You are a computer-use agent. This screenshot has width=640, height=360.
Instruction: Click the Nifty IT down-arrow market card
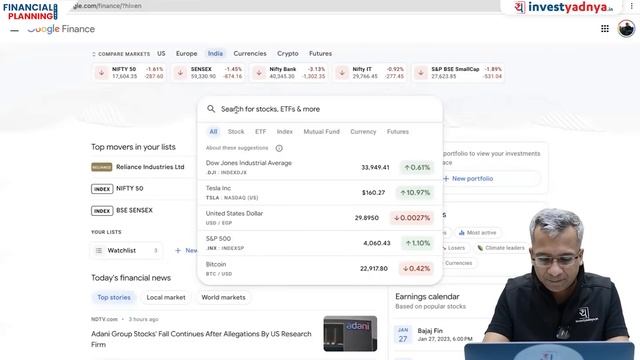[x=370, y=73]
